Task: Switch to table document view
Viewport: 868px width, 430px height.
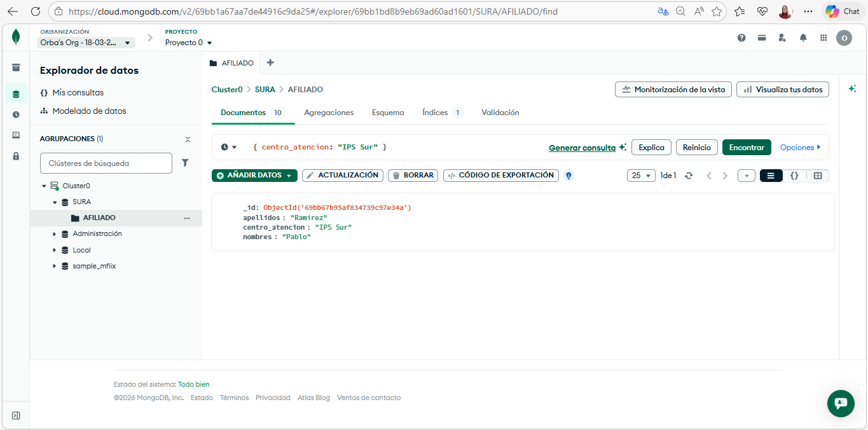Action: (818, 176)
